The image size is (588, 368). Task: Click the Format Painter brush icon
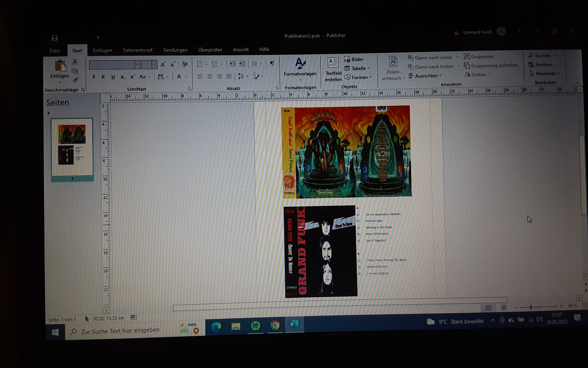click(x=75, y=80)
